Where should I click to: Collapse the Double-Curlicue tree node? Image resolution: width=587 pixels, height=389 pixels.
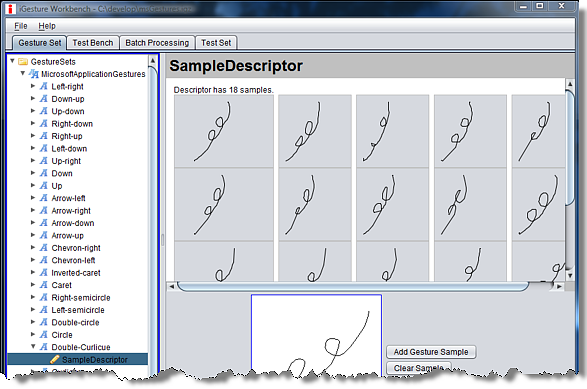pyautogui.click(x=33, y=347)
